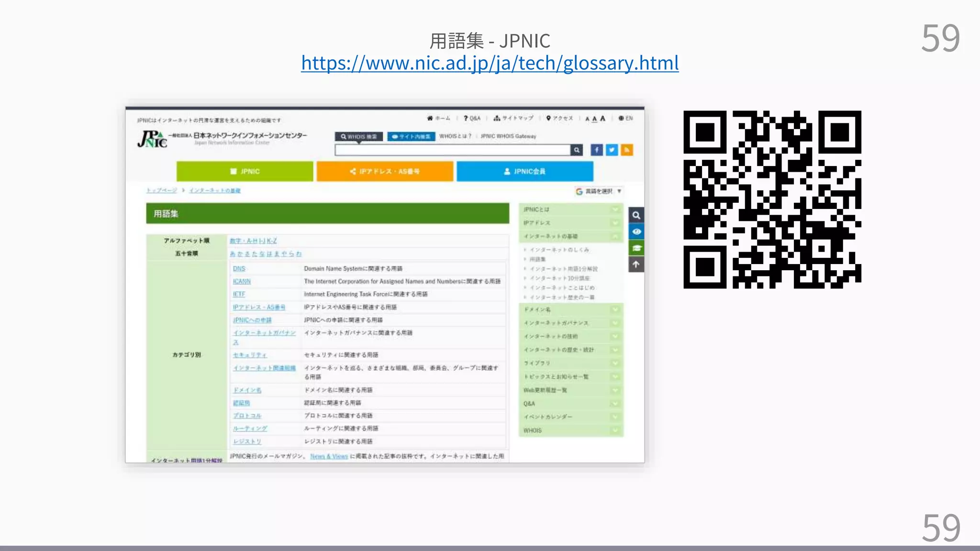Screen dimensions: 980x551
Task: Select the largest font size A
Action: (x=602, y=118)
